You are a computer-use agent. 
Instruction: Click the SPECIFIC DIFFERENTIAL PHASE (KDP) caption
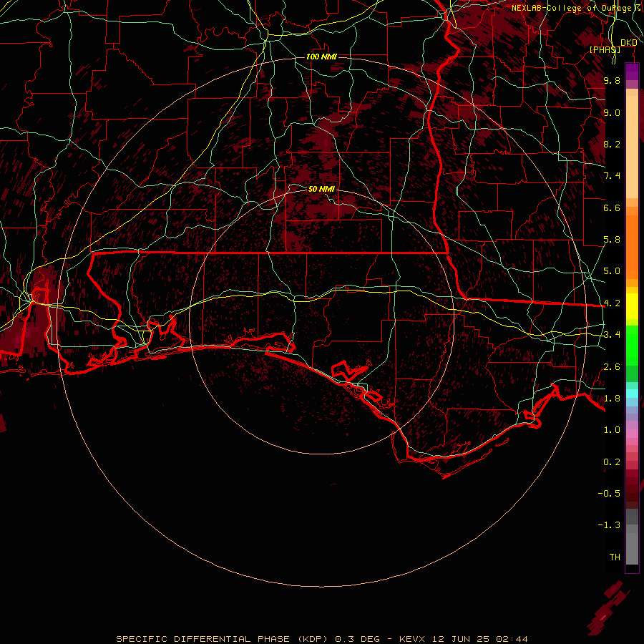click(222, 639)
